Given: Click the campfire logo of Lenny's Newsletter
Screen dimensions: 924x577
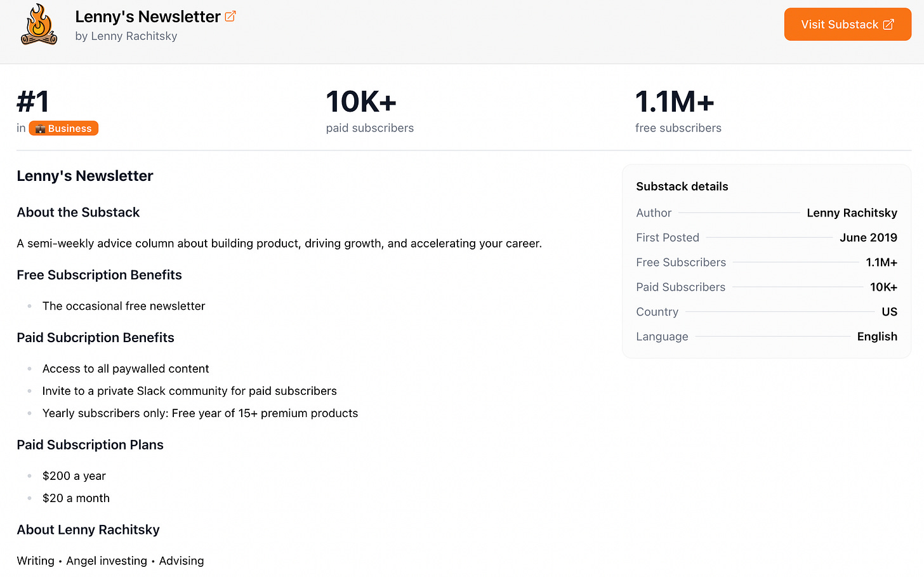Looking at the screenshot, I should coord(39,25).
